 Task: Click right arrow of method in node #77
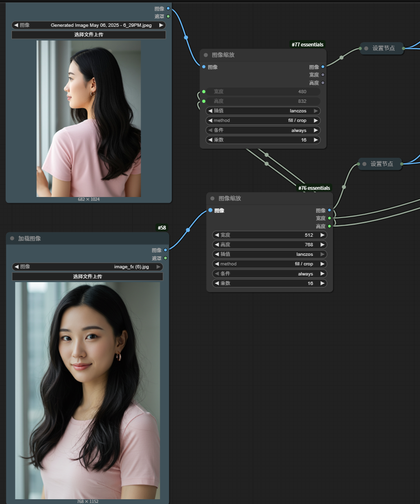[x=316, y=121]
